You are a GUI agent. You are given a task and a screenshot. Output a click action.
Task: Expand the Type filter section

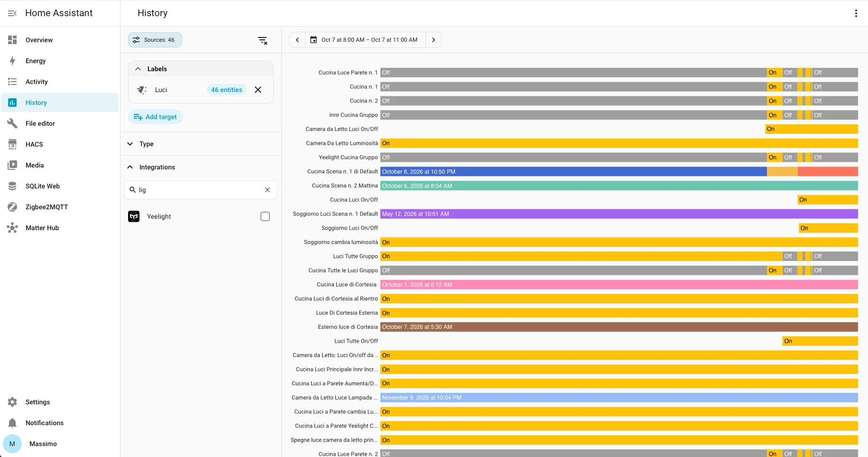[201, 144]
